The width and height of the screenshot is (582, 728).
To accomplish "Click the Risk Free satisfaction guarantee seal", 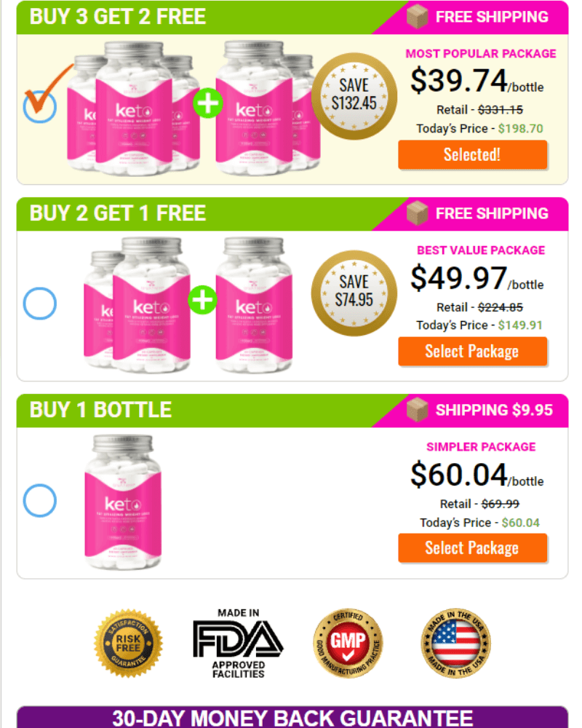I will (x=129, y=643).
